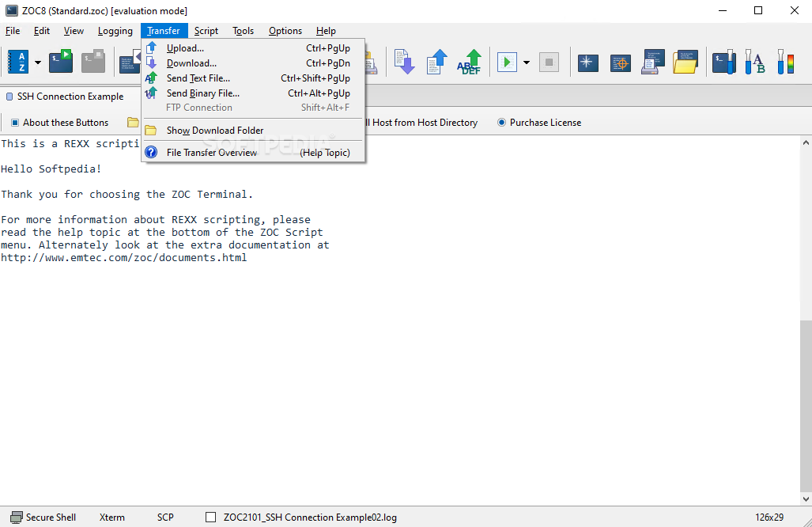Open the File menu

(13, 31)
